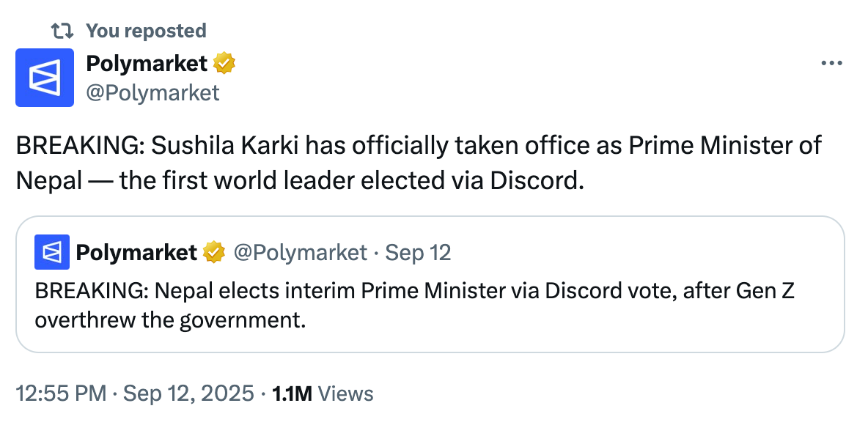Click the verified badge inside the quoted tweet
Viewport: 868px width, 425px height.
coord(213,253)
